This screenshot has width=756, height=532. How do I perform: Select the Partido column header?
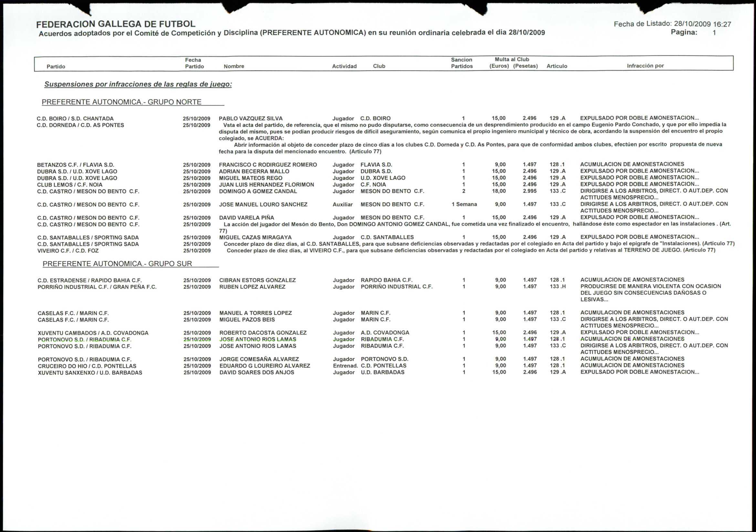tap(56, 67)
